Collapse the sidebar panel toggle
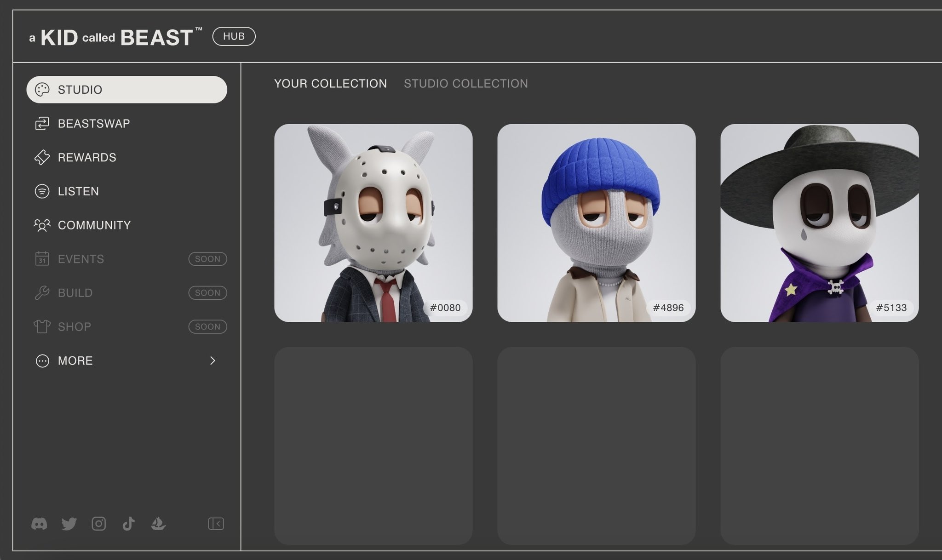 click(x=216, y=524)
